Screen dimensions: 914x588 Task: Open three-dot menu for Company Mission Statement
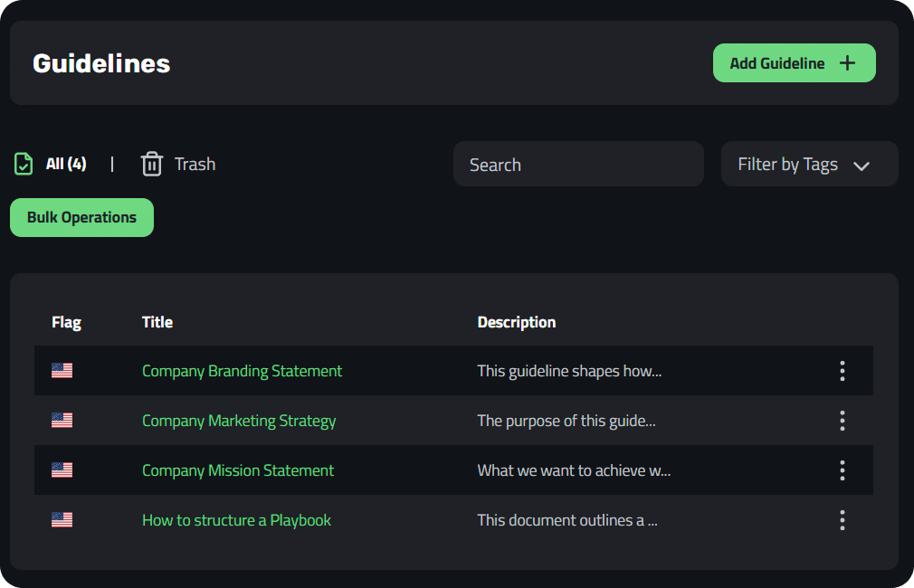coord(842,470)
